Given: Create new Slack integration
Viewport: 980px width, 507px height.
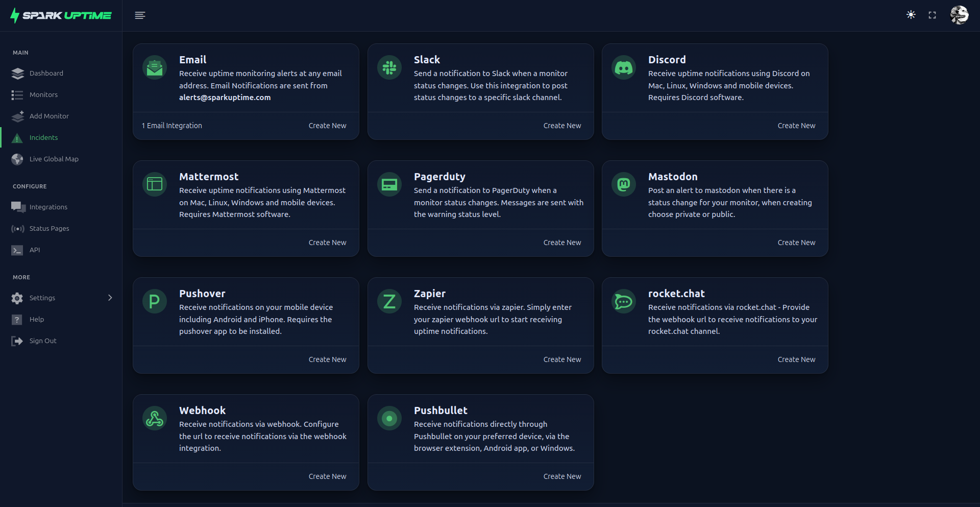Looking at the screenshot, I should tap(562, 126).
